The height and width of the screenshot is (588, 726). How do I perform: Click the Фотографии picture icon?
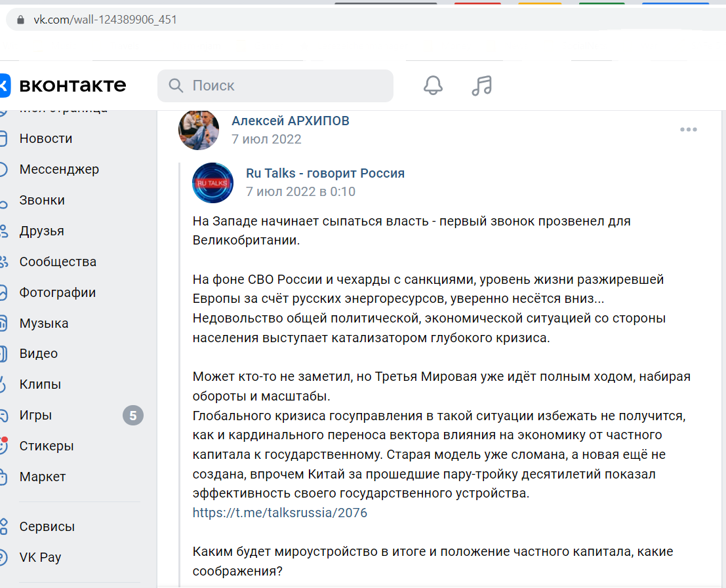pyautogui.click(x=3, y=292)
